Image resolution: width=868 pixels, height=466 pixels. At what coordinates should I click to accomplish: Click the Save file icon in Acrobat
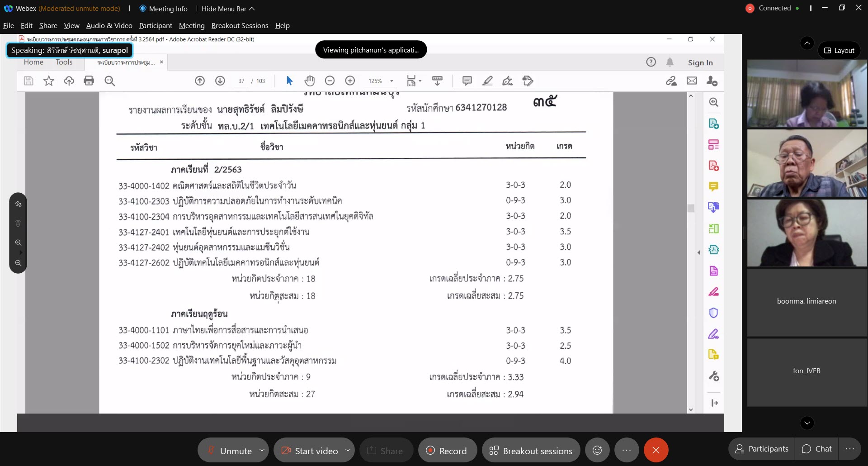(28, 81)
